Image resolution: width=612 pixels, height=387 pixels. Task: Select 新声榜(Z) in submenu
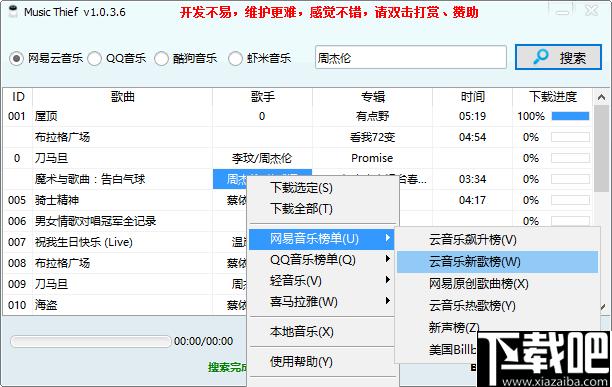pos(454,327)
